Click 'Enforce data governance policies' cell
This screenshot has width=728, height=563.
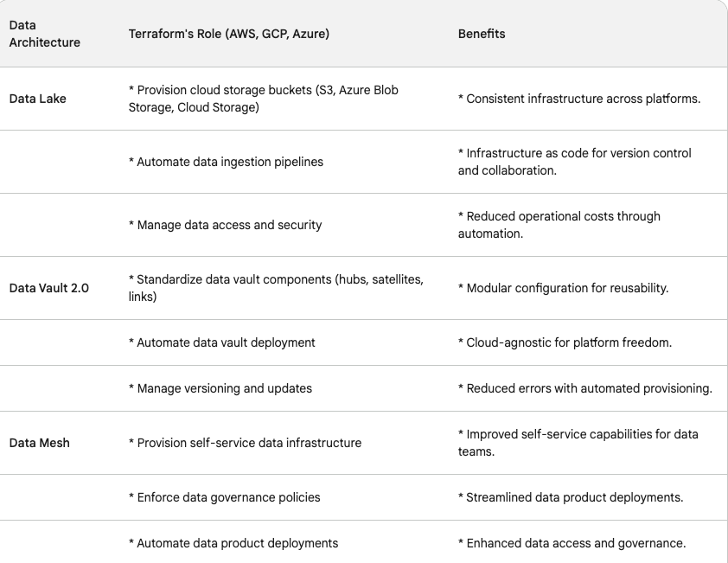(228, 497)
